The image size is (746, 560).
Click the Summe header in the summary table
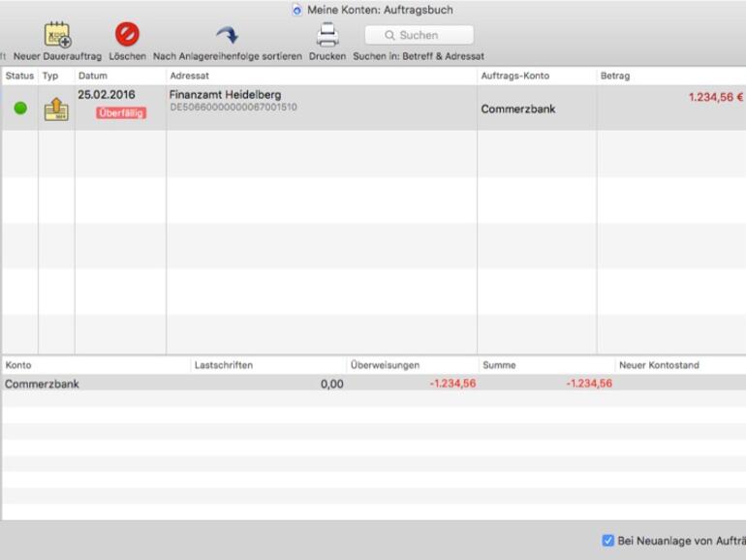[x=546, y=365]
